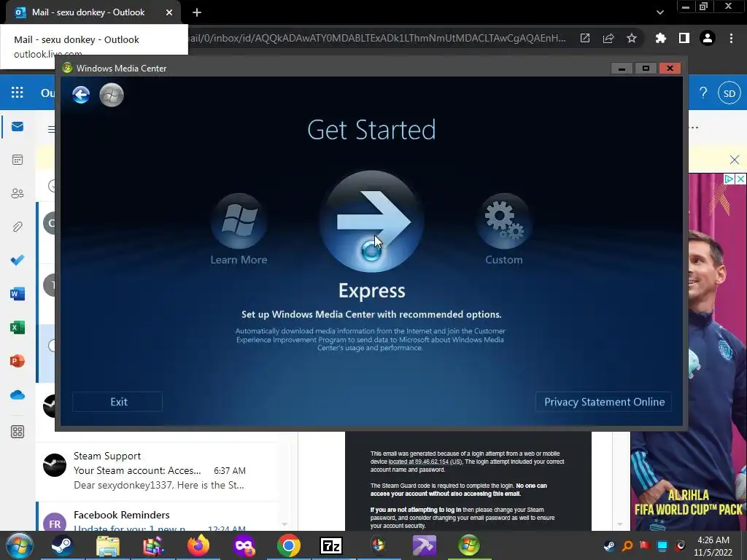Switch to Windows Media Center taskbar button

pos(469,545)
